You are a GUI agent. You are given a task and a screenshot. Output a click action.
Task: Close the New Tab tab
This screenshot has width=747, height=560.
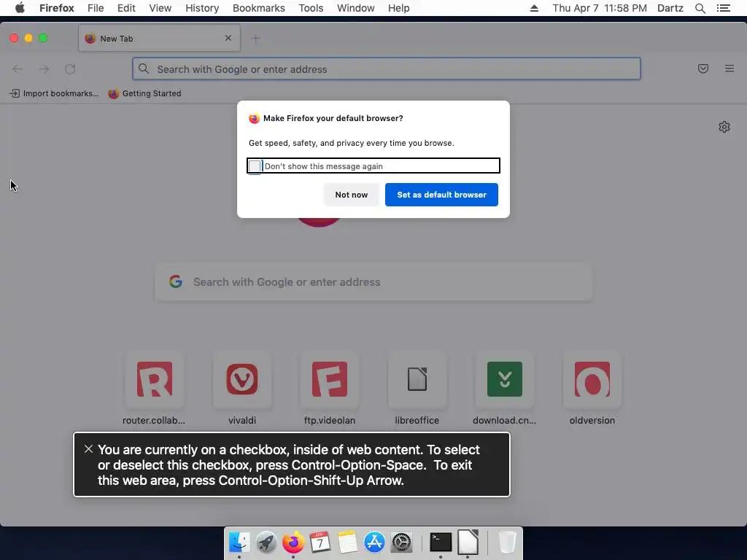point(228,38)
